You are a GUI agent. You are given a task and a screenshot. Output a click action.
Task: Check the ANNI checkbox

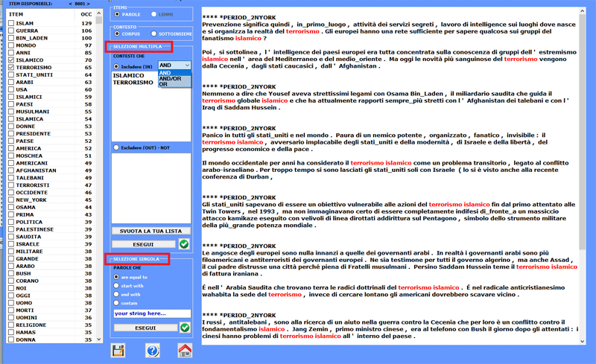click(11, 53)
